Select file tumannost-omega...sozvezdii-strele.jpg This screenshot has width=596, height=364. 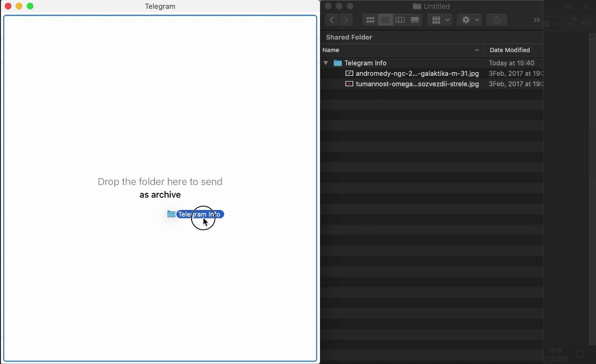click(417, 84)
